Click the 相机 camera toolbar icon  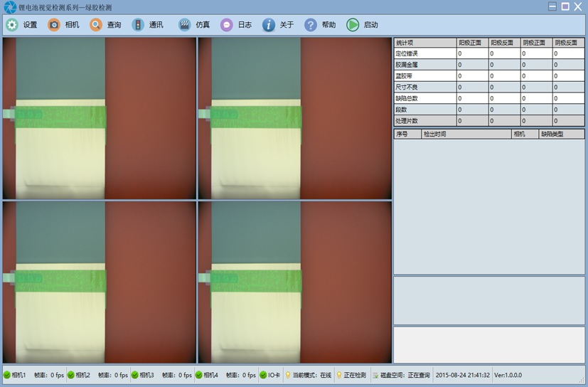point(54,25)
